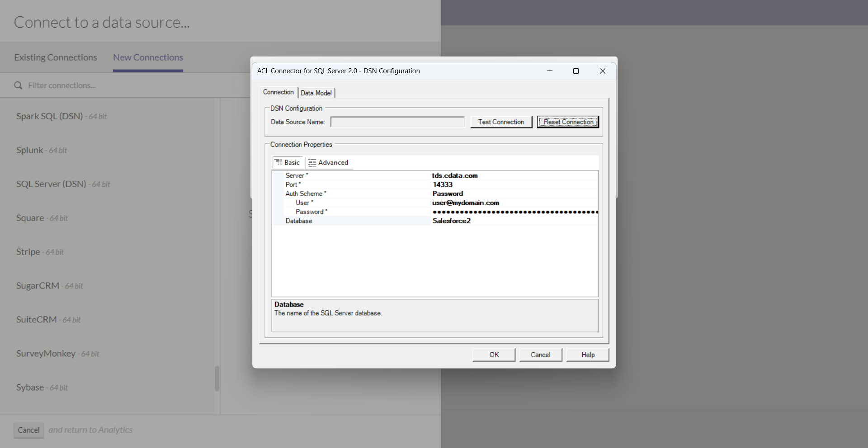
Task: Select the Auth Scheme Password value
Action: click(448, 194)
